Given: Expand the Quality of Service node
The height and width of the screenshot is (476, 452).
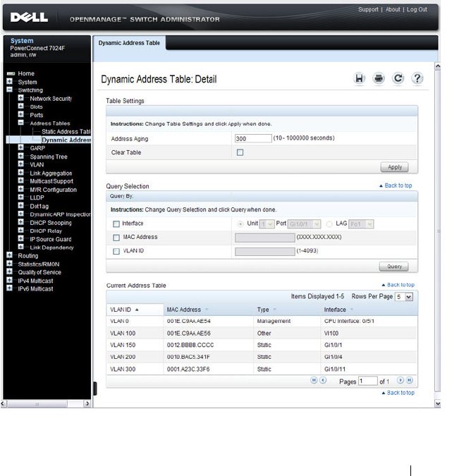Looking at the screenshot, I should pos(10,271).
